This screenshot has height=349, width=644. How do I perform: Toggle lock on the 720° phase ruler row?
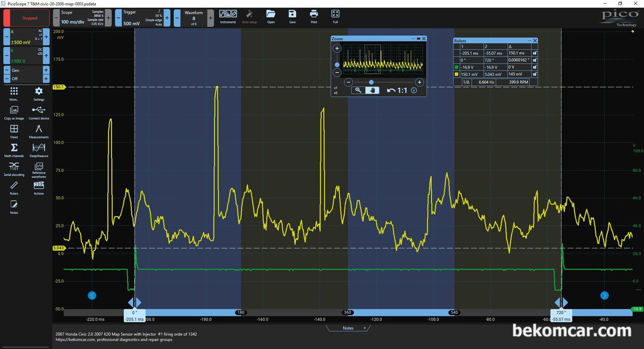[x=534, y=60]
